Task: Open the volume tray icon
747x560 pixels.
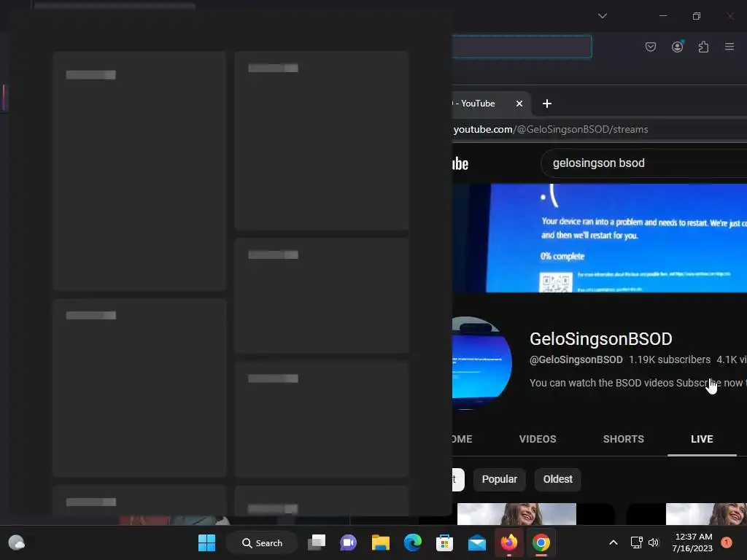Action: click(654, 542)
